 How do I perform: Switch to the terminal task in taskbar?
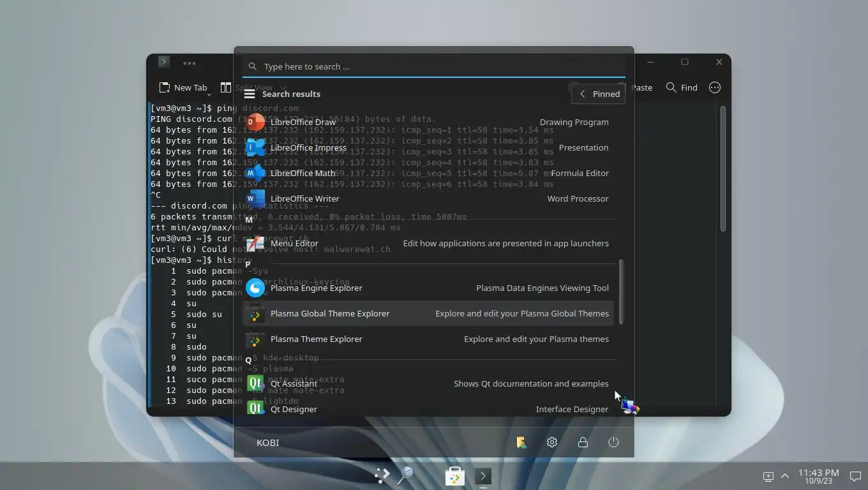click(x=483, y=476)
